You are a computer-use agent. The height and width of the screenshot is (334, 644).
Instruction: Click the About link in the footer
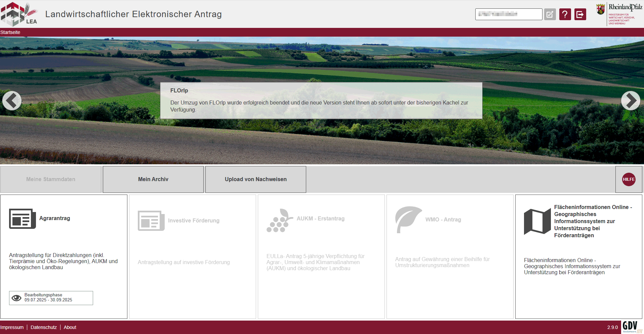[70, 327]
